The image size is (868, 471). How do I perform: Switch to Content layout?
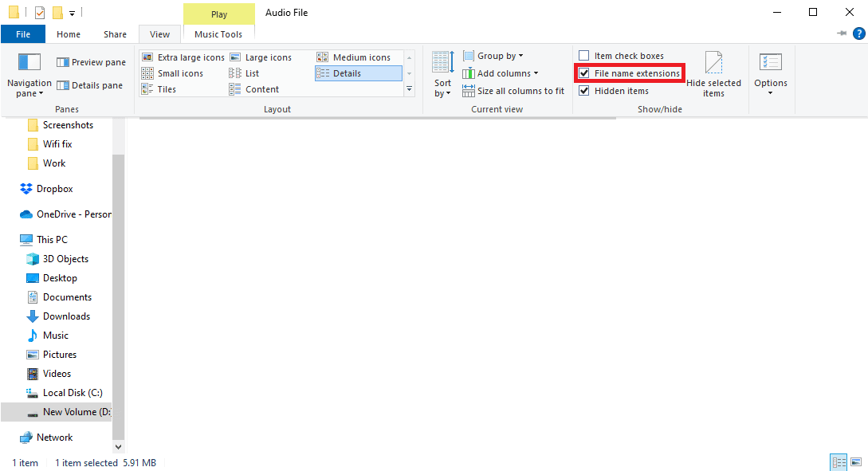click(x=254, y=89)
